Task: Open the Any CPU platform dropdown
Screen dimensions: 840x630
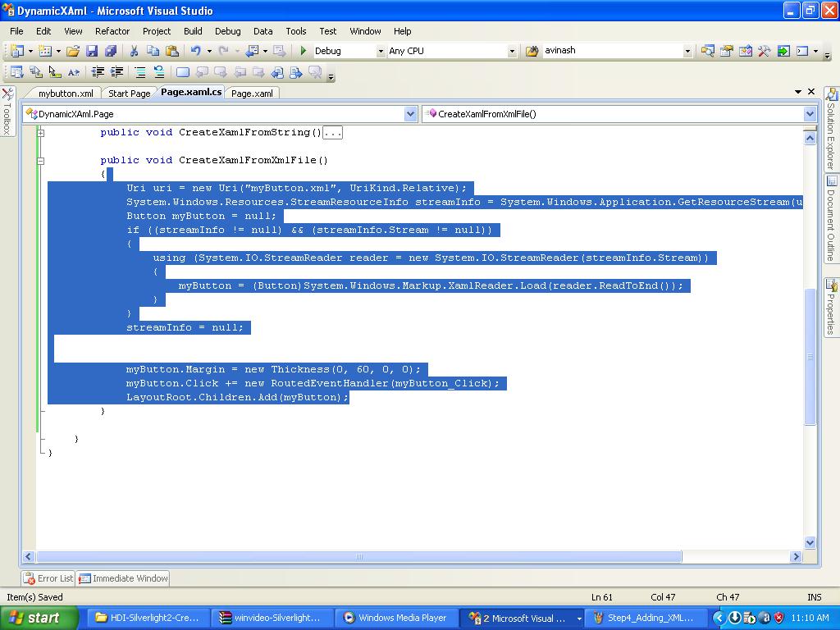Action: pos(512,52)
